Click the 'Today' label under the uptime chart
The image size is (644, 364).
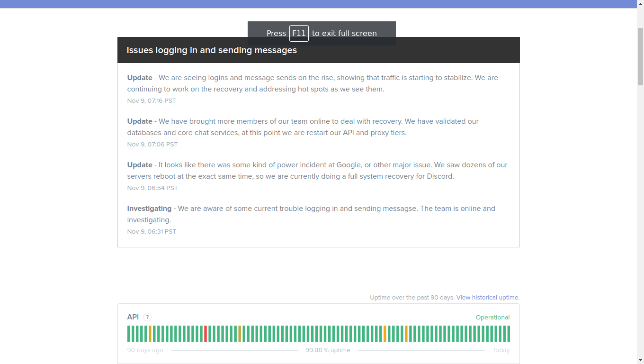coord(501,350)
